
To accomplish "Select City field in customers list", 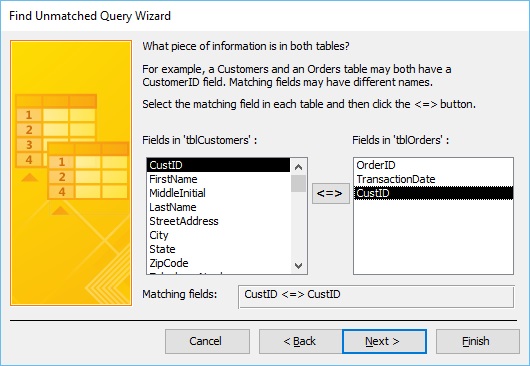I will pyautogui.click(x=219, y=235).
